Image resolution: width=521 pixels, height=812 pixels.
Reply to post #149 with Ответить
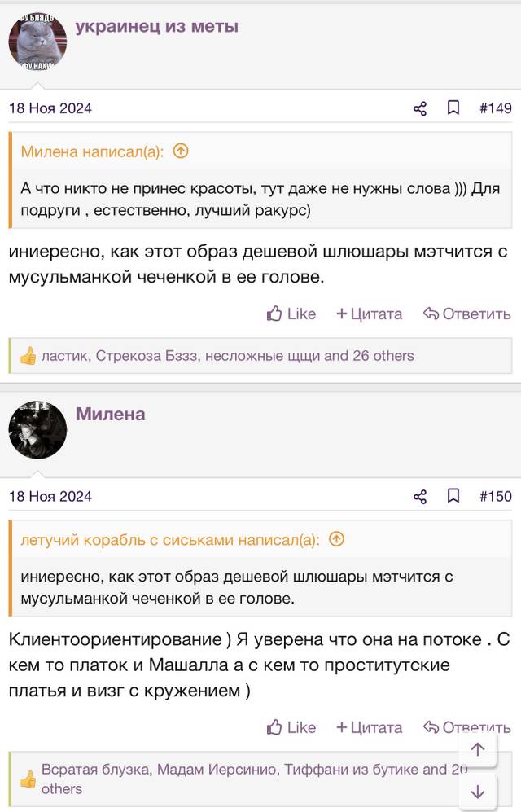466,314
